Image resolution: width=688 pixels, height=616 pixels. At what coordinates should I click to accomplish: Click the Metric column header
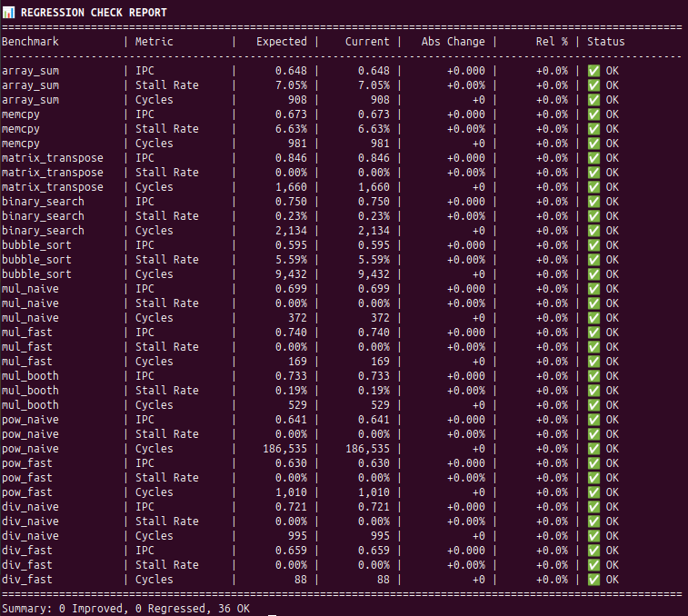click(x=155, y=42)
